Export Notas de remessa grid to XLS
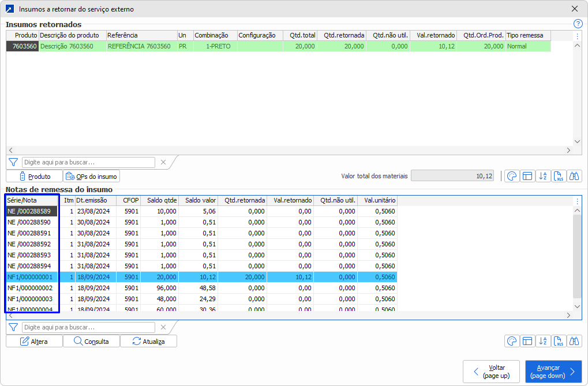588x386 pixels. coord(559,342)
